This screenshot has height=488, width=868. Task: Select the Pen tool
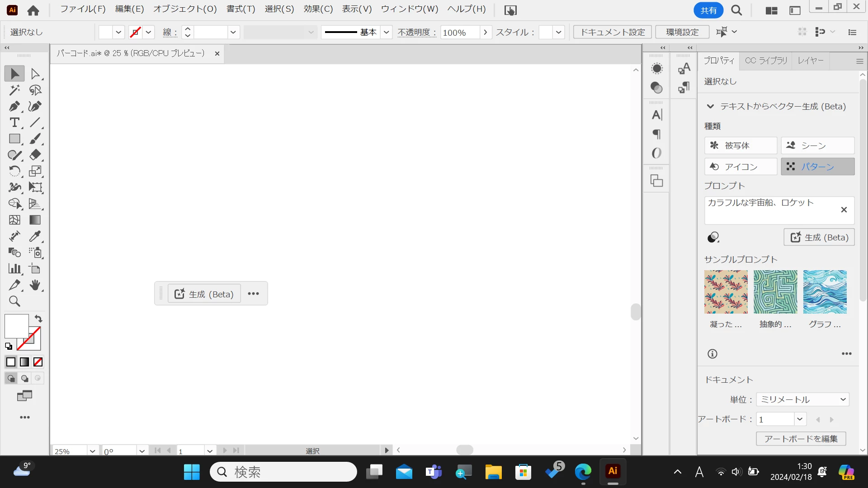pyautogui.click(x=14, y=106)
